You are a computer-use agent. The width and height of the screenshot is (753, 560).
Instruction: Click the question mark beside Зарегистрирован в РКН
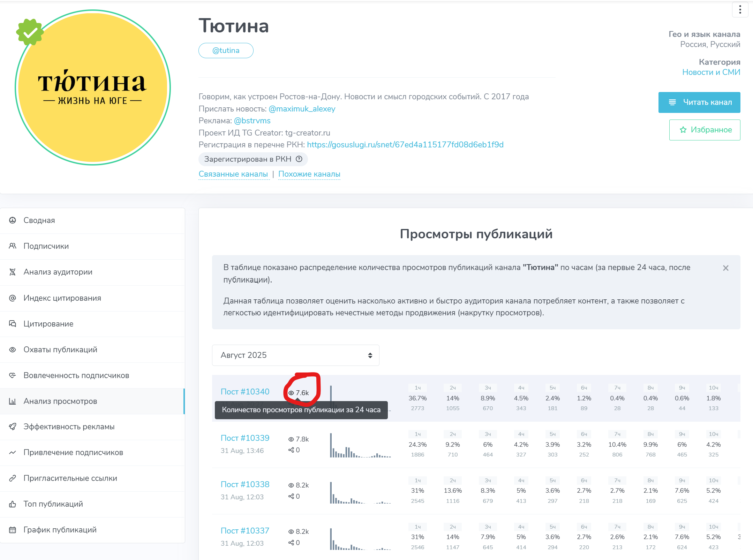[299, 159]
